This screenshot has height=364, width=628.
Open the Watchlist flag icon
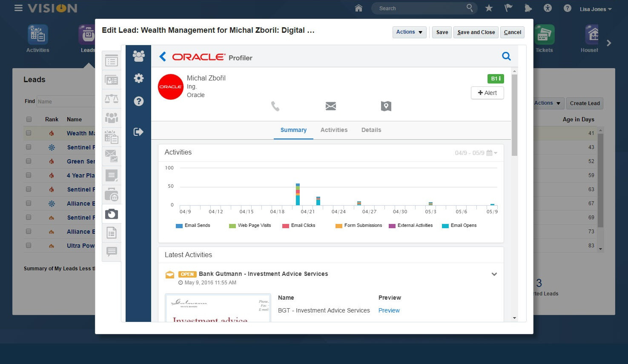[508, 8]
